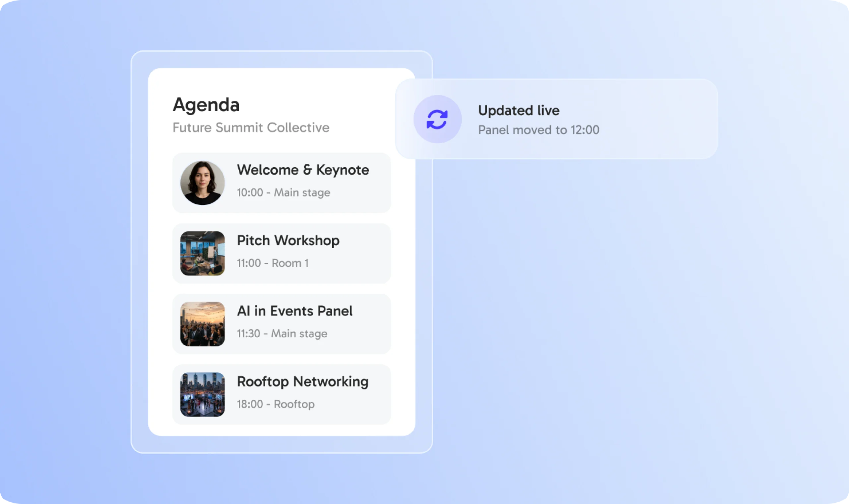Open the AI in Events Panel item
This screenshot has width=849, height=504.
point(282,324)
